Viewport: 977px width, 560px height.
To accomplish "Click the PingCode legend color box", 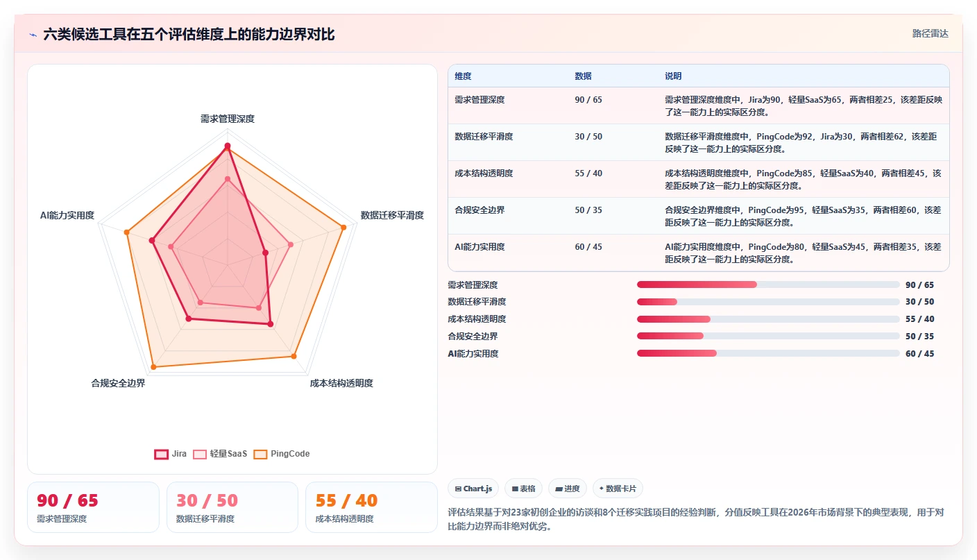I will [x=260, y=454].
